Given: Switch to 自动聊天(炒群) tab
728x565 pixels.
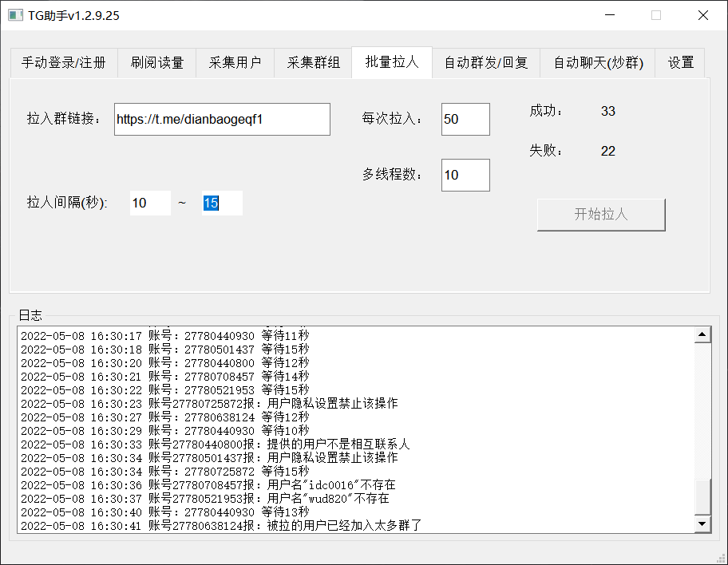Looking at the screenshot, I should tap(597, 63).
